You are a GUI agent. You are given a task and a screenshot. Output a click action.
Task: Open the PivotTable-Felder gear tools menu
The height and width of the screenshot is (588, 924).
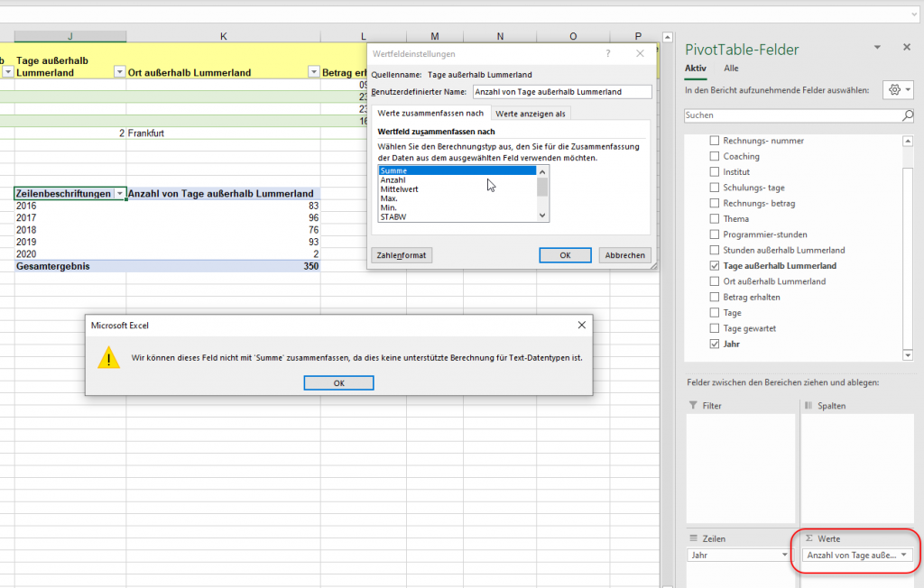[x=900, y=90]
